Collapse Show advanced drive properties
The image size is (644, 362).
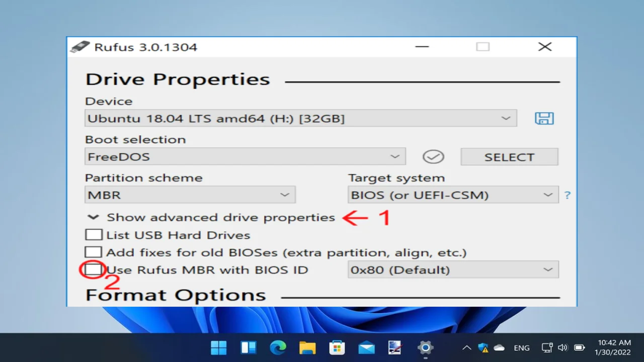pos(211,217)
